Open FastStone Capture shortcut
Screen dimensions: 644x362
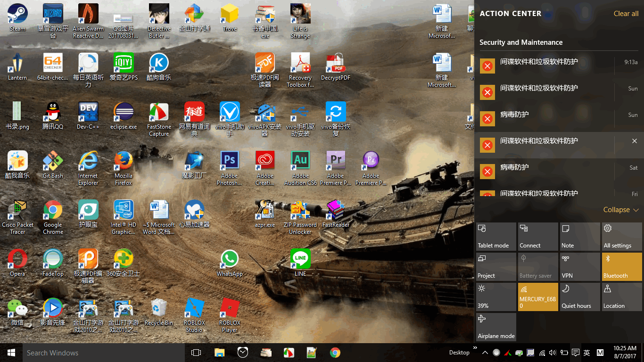159,119
